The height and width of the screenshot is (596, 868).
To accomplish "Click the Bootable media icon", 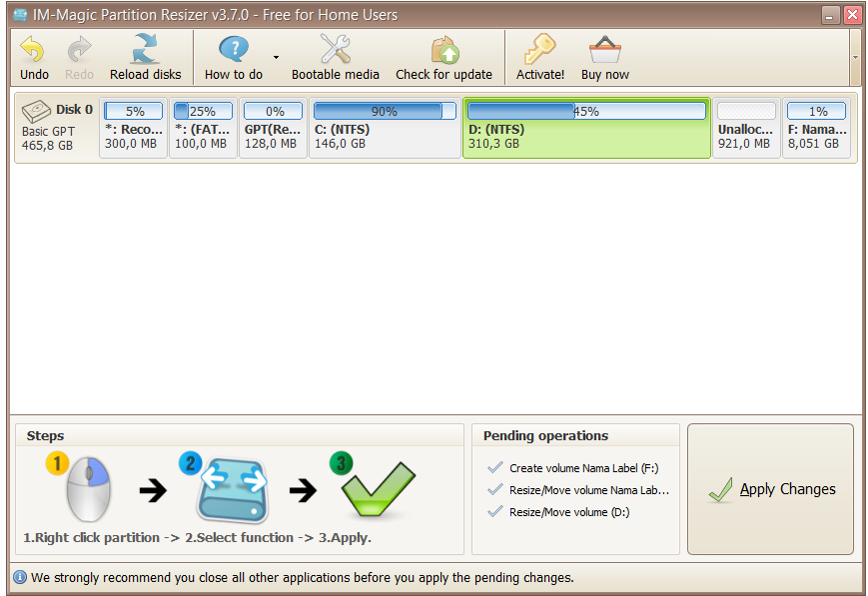I will 335,47.
